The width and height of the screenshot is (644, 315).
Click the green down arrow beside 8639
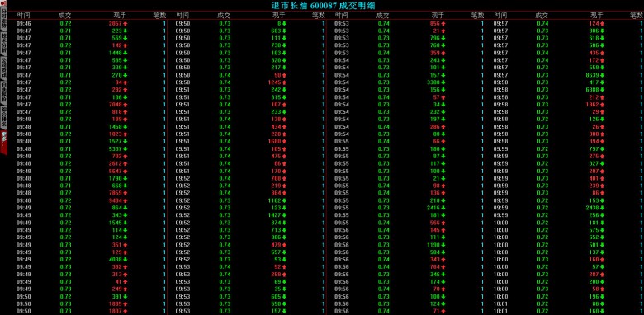[x=602, y=75]
